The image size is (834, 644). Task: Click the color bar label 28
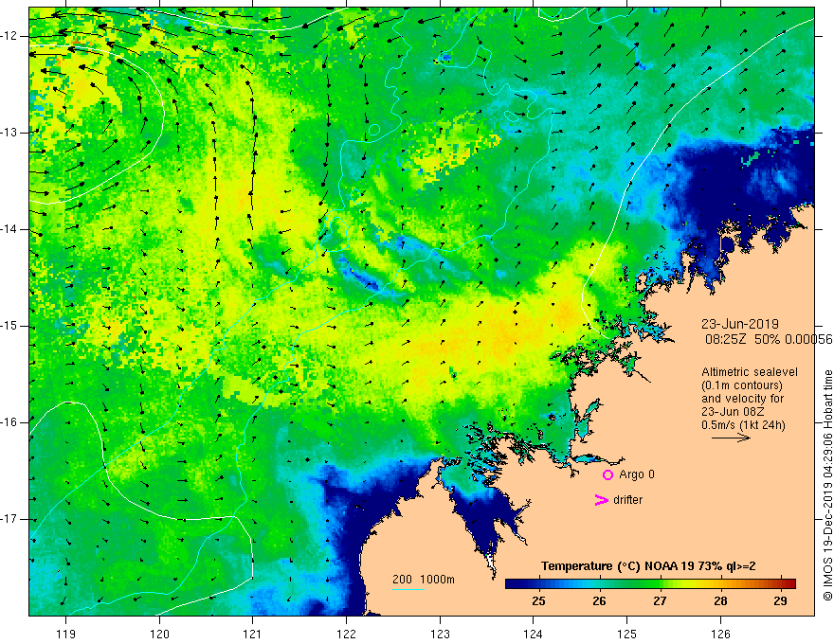[x=720, y=601]
